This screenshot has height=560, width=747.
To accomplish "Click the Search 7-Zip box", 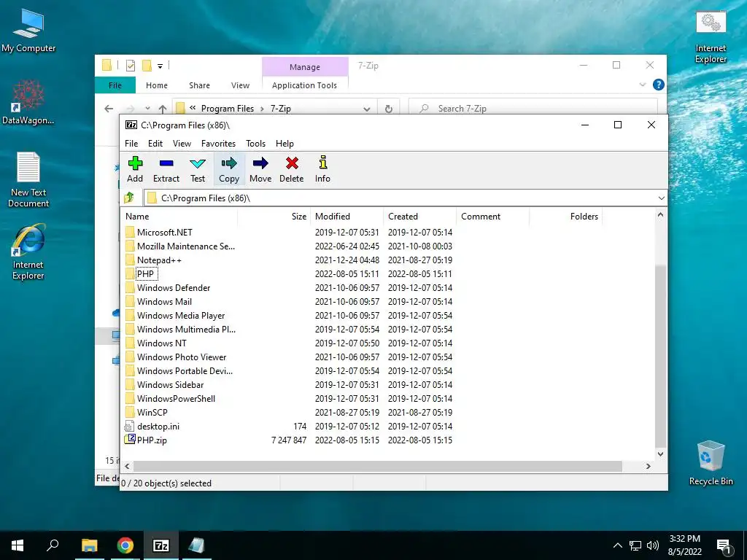I will [533, 109].
